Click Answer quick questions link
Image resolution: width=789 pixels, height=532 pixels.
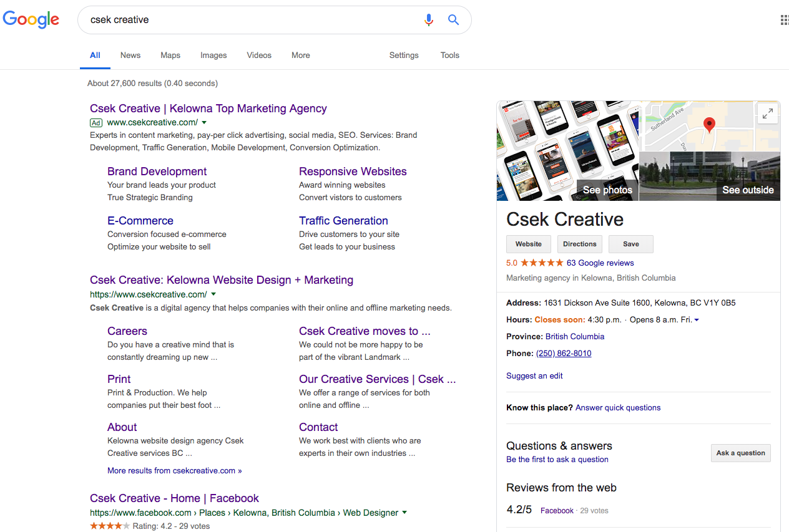[x=618, y=408]
